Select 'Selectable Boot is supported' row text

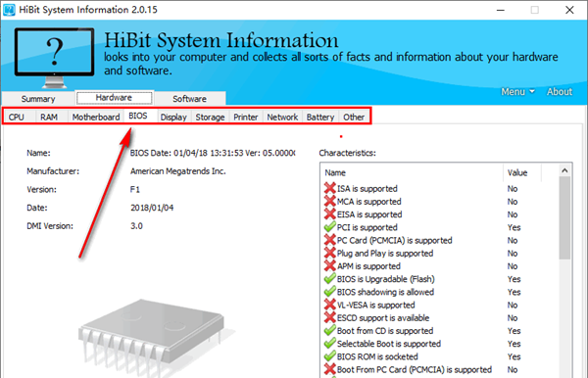click(389, 344)
